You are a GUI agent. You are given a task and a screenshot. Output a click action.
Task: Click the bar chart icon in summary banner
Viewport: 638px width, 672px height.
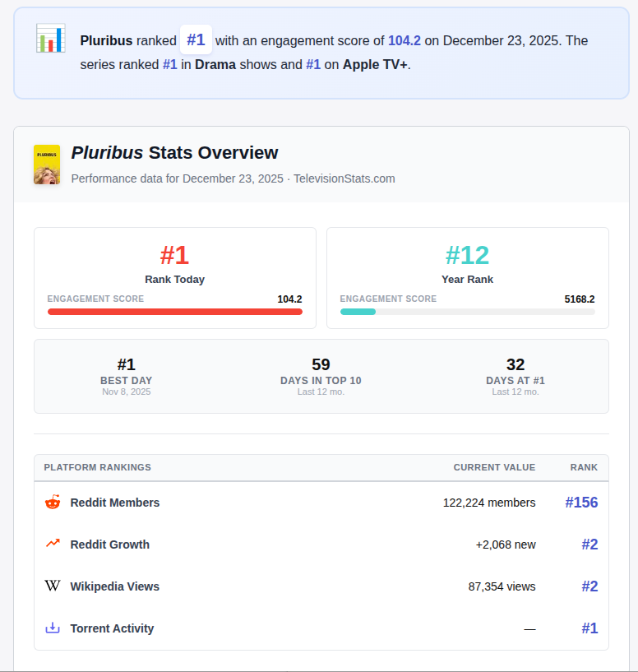click(x=50, y=38)
